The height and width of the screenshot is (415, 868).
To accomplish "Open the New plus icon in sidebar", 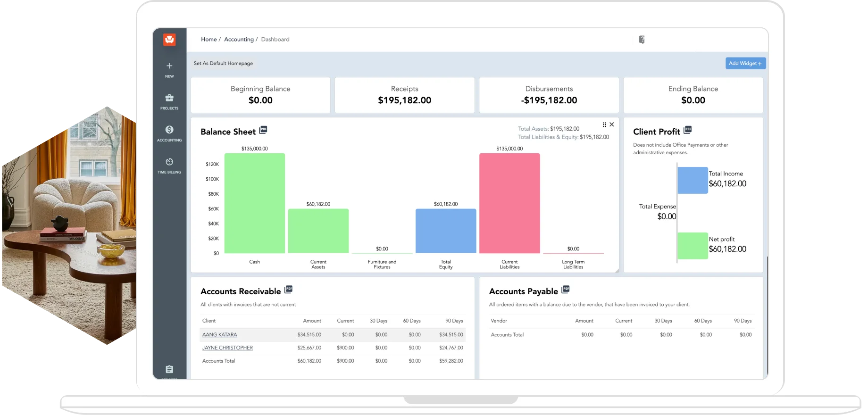I will [169, 66].
